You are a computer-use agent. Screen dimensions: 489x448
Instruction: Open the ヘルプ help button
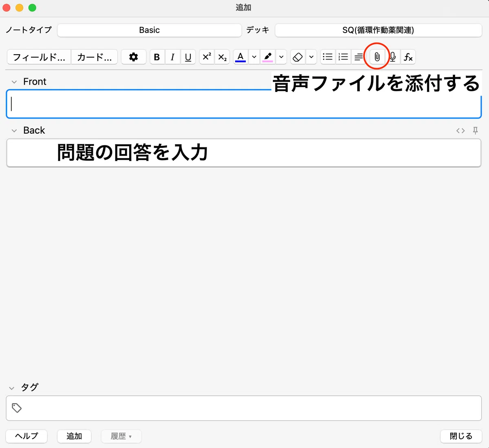(27, 436)
